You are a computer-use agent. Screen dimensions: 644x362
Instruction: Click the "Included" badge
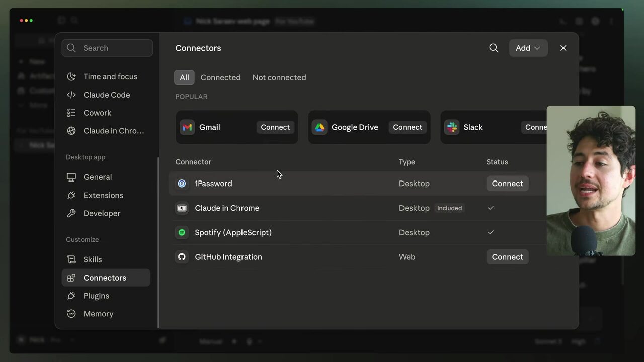[449, 208]
